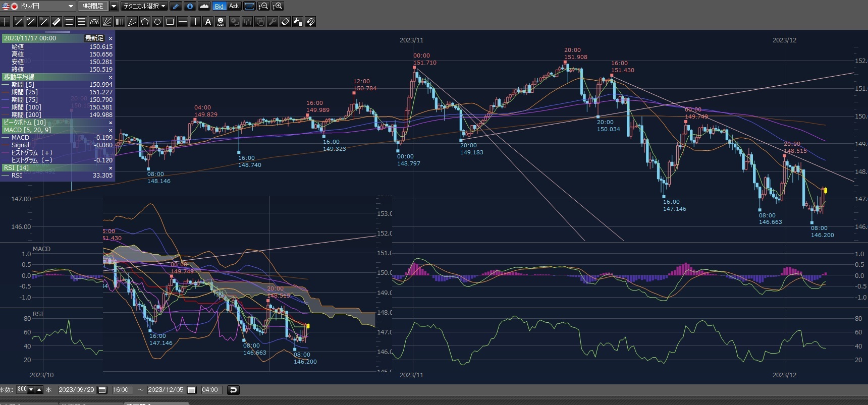Click the zoom in magnifier icon

tap(278, 6)
